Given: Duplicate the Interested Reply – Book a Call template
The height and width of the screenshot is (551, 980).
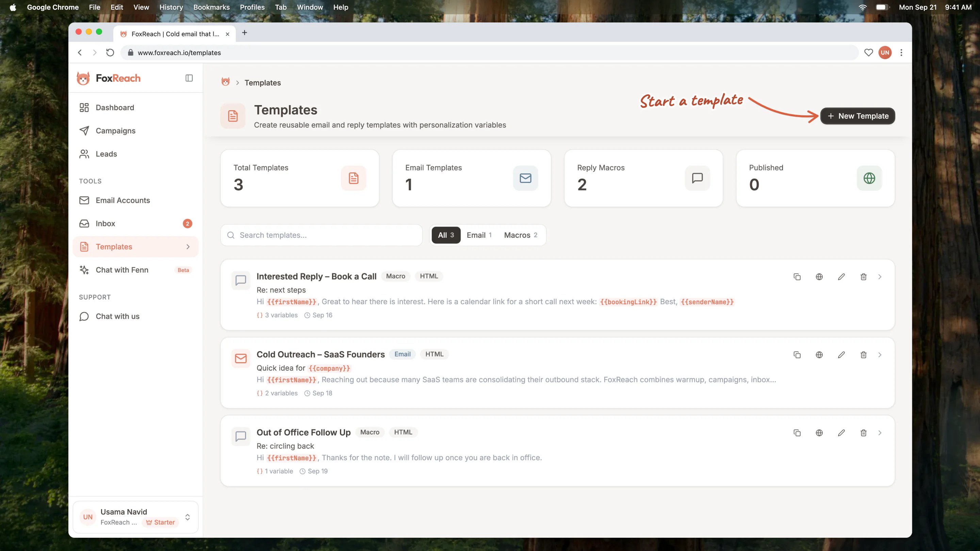Looking at the screenshot, I should coord(797,277).
